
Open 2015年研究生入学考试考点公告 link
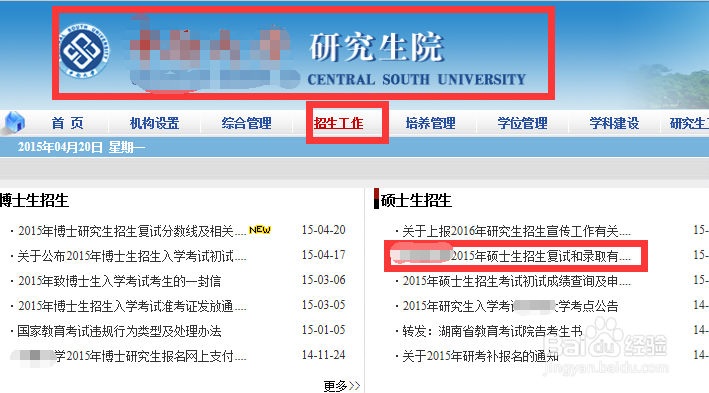[x=510, y=306]
